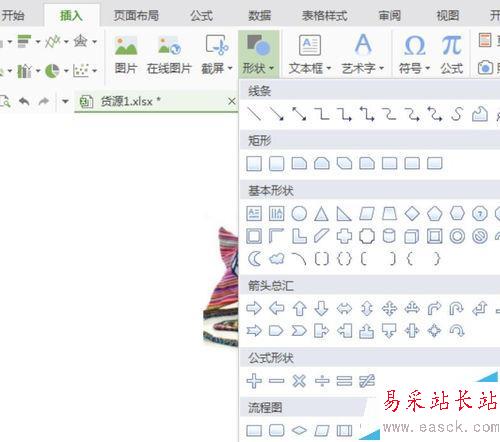This screenshot has height=442, width=500.
Task: Insert the plus formula shape
Action: (254, 381)
